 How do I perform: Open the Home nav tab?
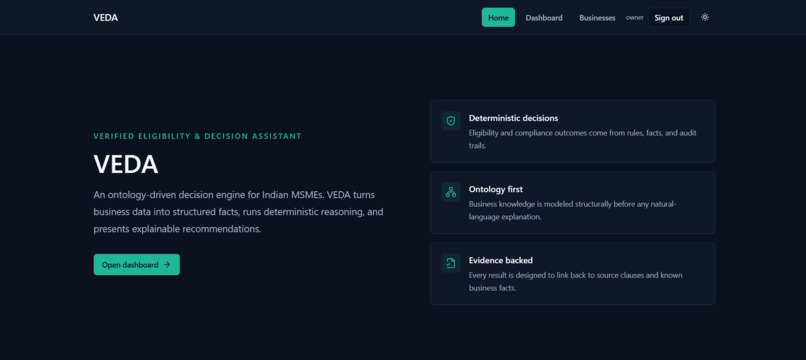tap(498, 17)
